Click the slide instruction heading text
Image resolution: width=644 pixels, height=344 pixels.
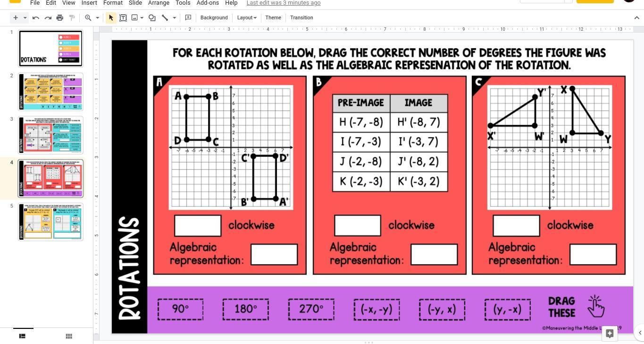tap(389, 59)
